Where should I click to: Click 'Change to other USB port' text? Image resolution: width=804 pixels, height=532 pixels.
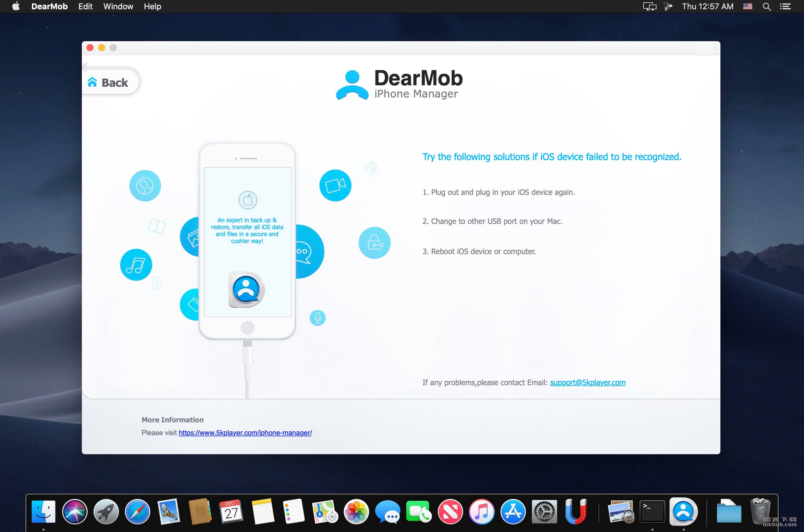point(492,221)
